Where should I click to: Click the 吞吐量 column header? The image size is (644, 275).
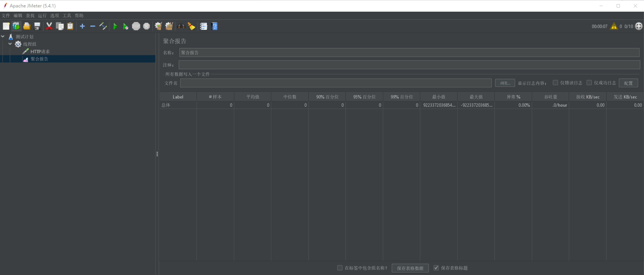tap(550, 97)
